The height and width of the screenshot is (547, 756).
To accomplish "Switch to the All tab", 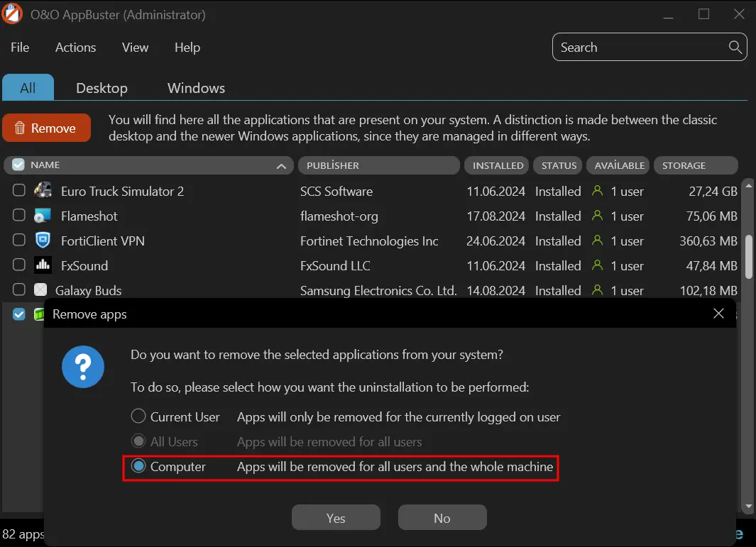I will click(x=28, y=87).
